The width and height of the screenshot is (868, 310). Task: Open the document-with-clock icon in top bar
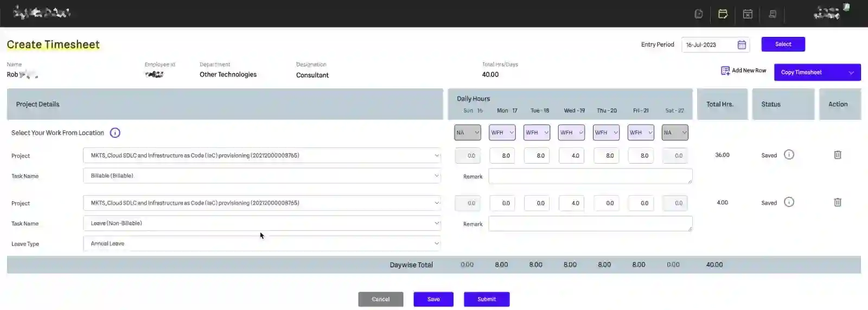[699, 14]
